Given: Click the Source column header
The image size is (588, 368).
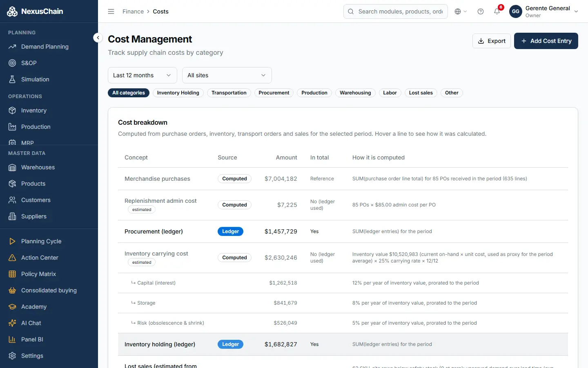Looking at the screenshot, I should 227,157.
